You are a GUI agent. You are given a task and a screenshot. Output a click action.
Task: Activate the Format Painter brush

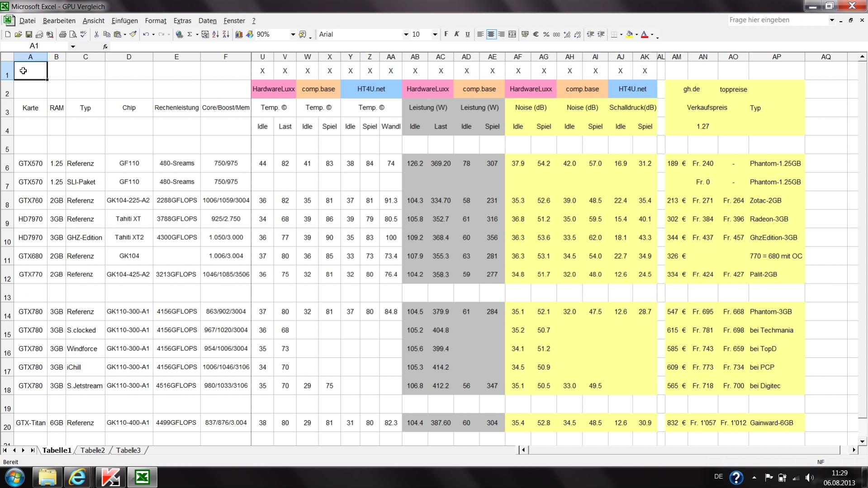coord(133,34)
